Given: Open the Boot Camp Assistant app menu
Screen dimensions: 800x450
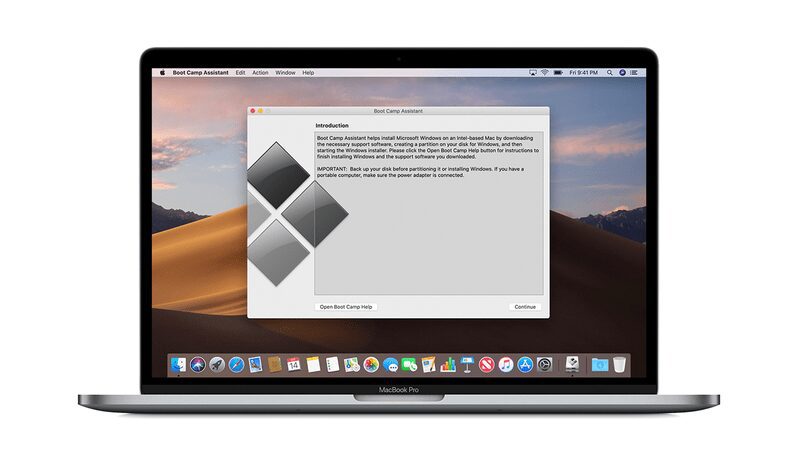Looking at the screenshot, I should pos(200,73).
